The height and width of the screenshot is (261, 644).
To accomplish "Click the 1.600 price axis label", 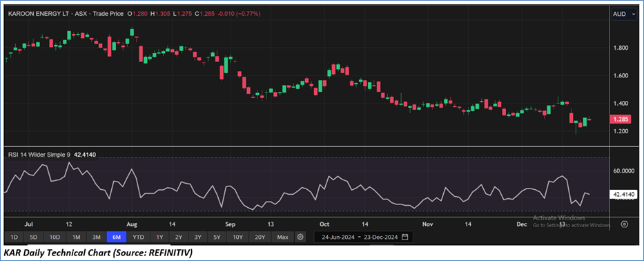I will click(x=620, y=76).
